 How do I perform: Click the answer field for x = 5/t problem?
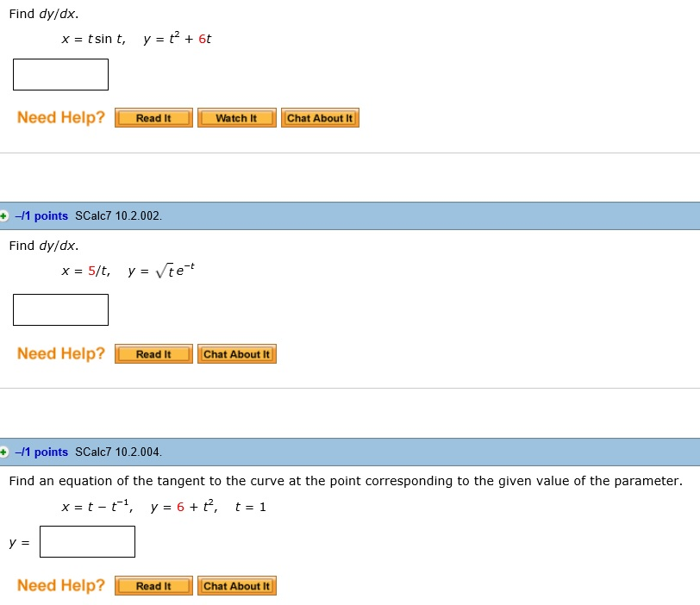click(x=59, y=309)
